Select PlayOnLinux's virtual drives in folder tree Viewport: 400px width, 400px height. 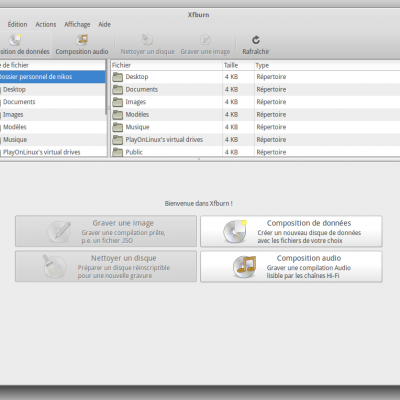(x=42, y=152)
